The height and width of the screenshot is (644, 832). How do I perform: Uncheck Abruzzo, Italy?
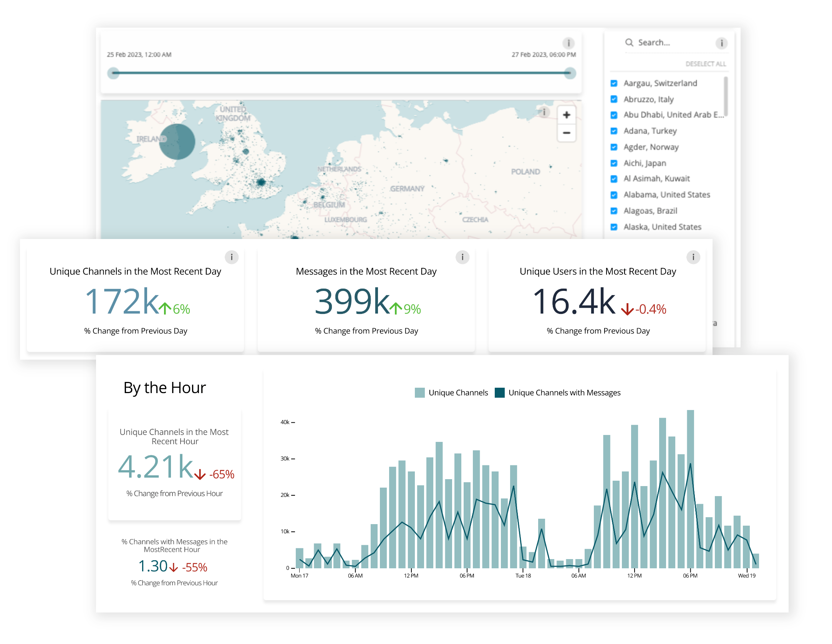[613, 99]
